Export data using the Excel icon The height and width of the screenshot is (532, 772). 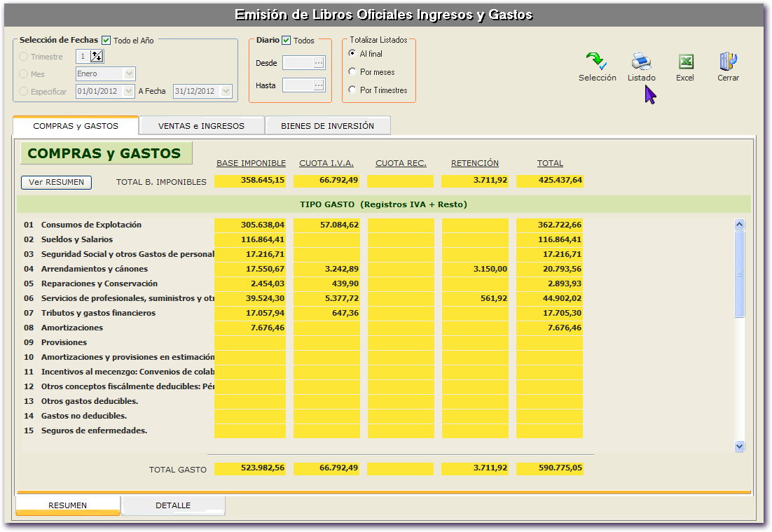685,62
